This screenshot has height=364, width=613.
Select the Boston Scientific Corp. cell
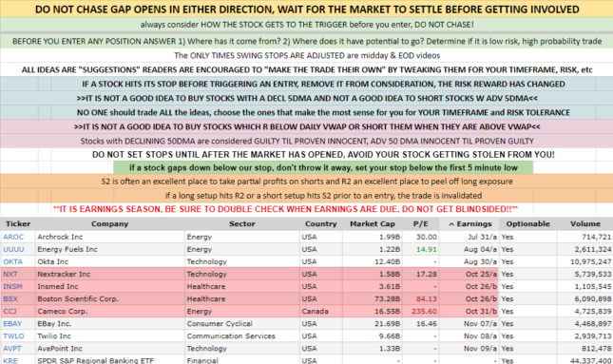(x=110, y=299)
